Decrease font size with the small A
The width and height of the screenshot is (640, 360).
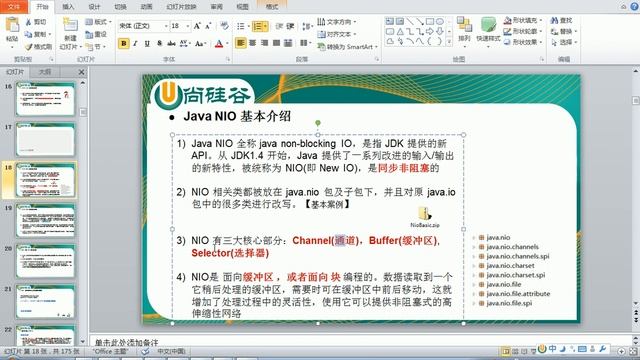coord(208,26)
